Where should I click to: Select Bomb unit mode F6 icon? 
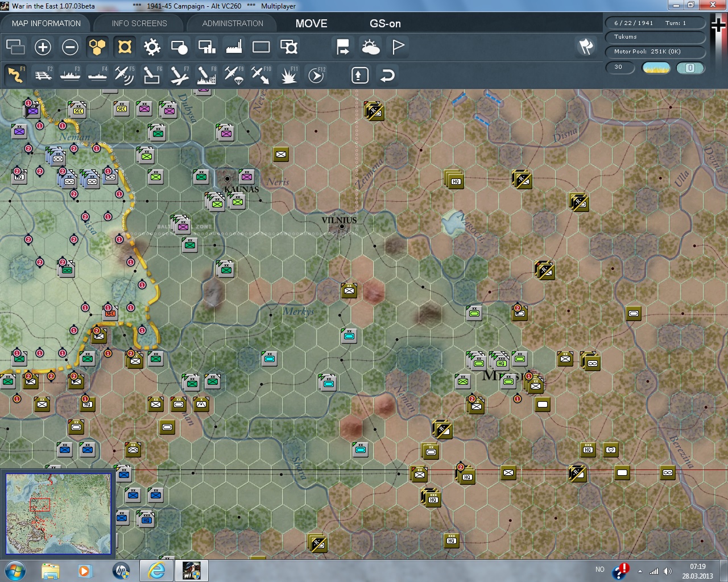(x=152, y=74)
